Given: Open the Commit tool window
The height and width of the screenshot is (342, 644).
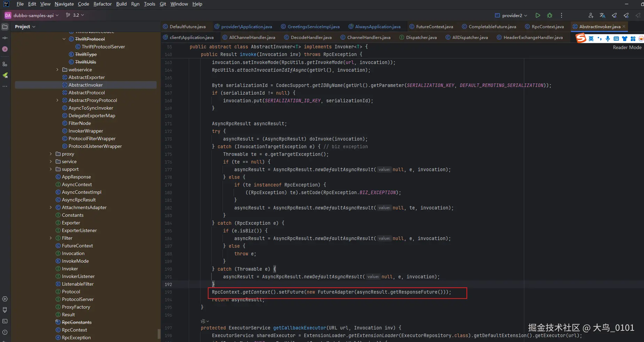Looking at the screenshot, I should (x=5, y=38).
